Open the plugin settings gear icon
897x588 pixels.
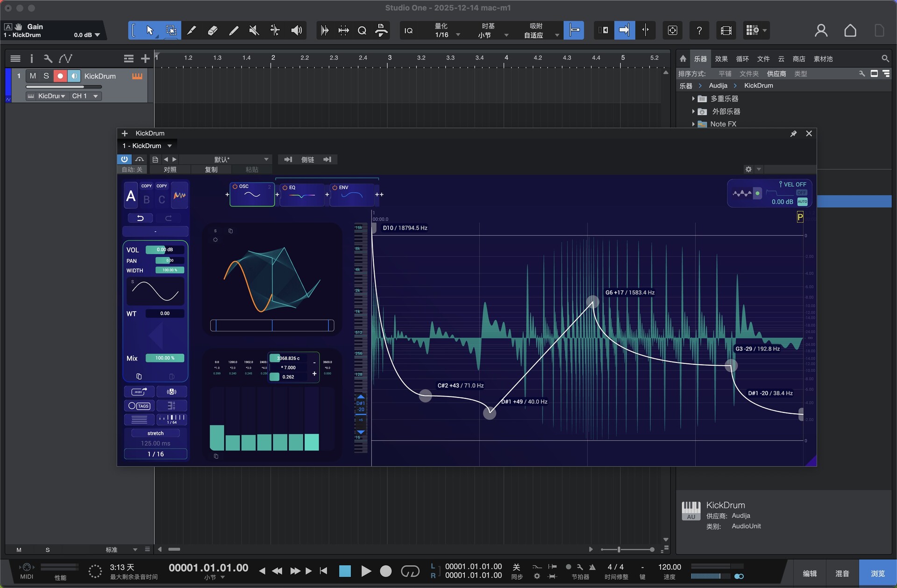748,169
